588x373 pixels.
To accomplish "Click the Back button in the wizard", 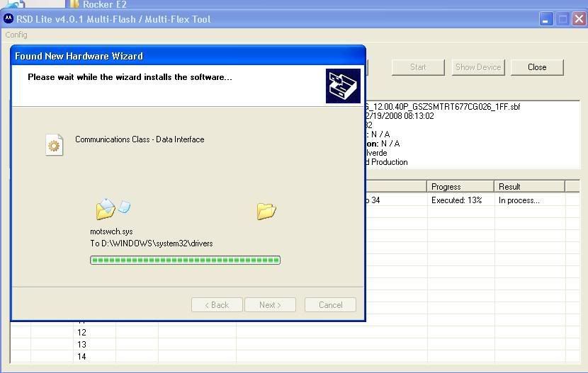I will pyautogui.click(x=217, y=305).
